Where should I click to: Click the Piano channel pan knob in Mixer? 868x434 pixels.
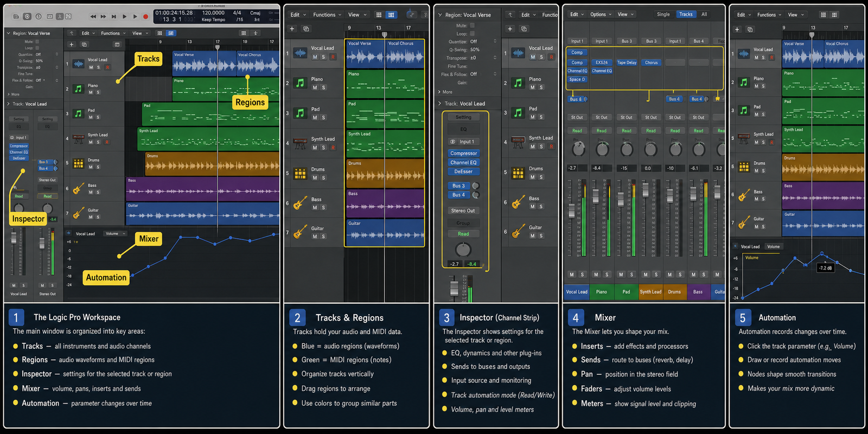tap(602, 149)
